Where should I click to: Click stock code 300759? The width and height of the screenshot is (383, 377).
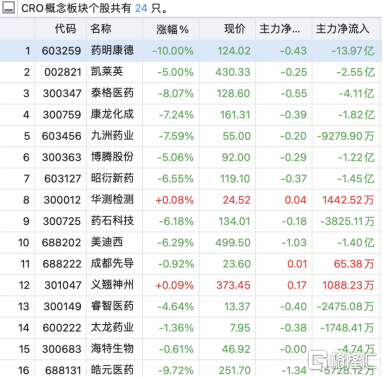click(x=62, y=115)
